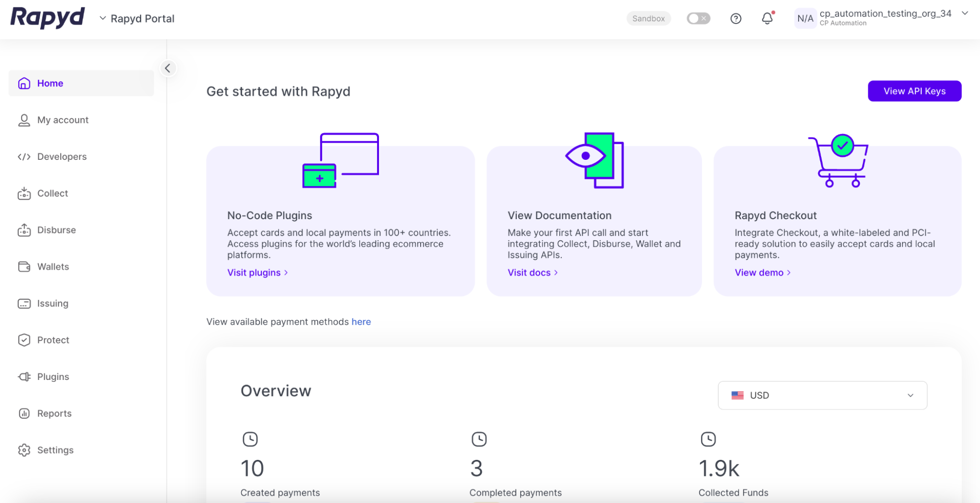Select My account in sidebar
The height and width of the screenshot is (503, 980).
[x=63, y=120]
